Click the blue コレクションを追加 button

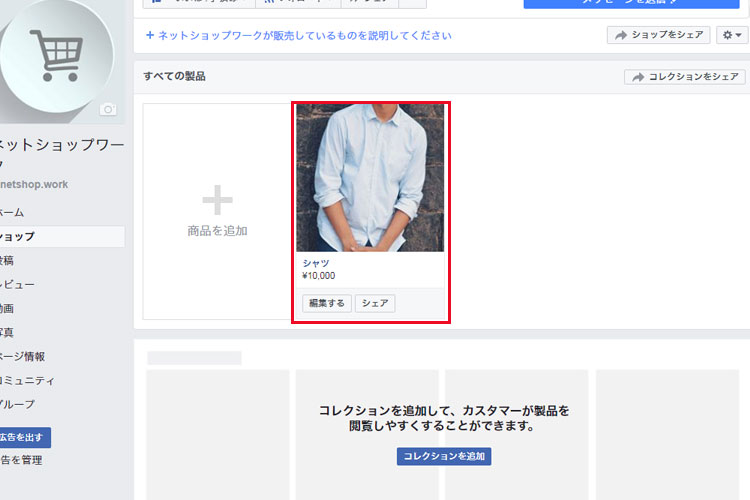444,456
